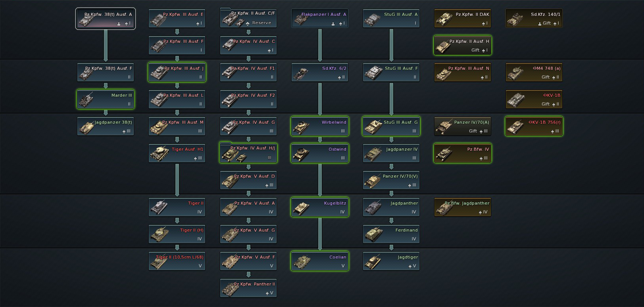Expand the Pz.Kpfw. II Ausf. C/F reserve group
The width and height of the screenshot is (644, 307).
pyautogui.click(x=248, y=18)
